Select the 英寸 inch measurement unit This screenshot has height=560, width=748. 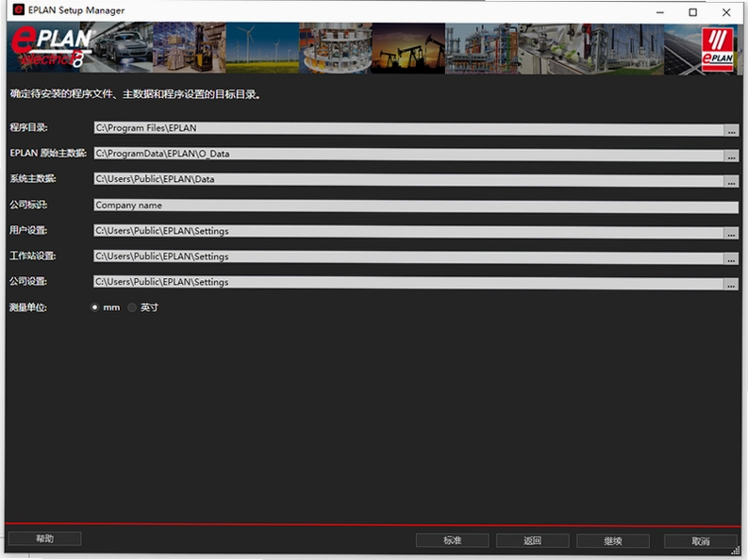[132, 307]
